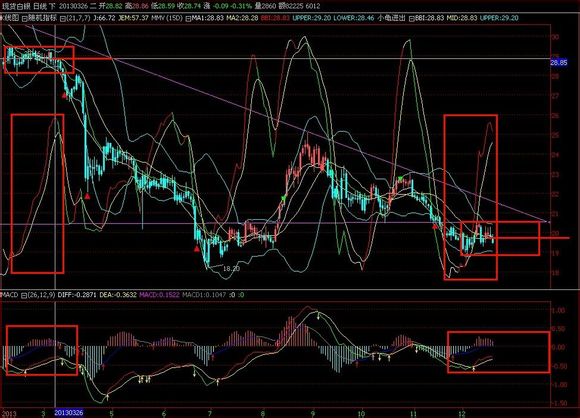Click the JEM:57.37 value
Image resolution: width=580 pixels, height=418 pixels.
[x=133, y=18]
